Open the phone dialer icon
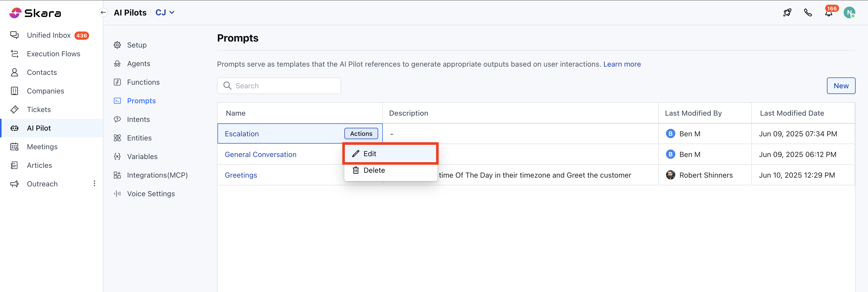 click(x=808, y=13)
